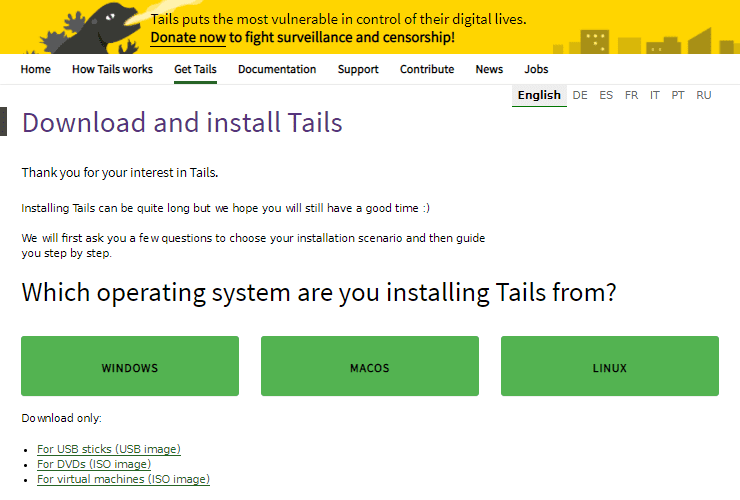740x500 pixels.
Task: Select the Get Tails tab
Action: (195, 69)
